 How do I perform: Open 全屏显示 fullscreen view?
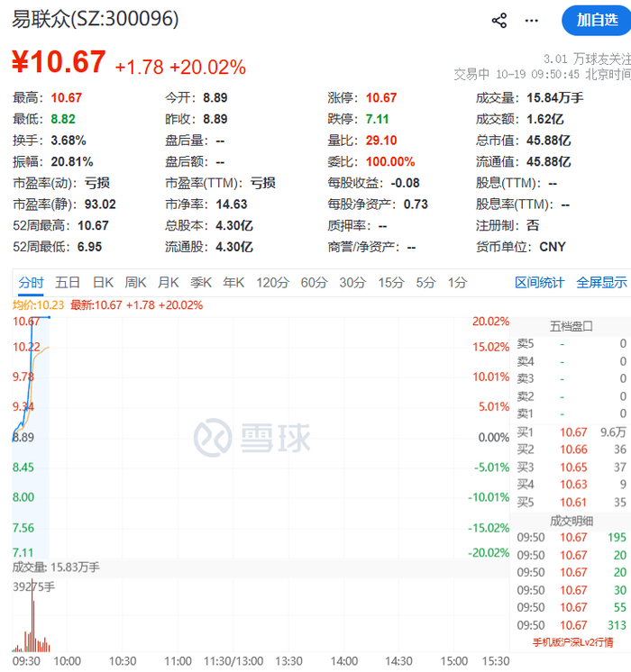tap(601, 283)
